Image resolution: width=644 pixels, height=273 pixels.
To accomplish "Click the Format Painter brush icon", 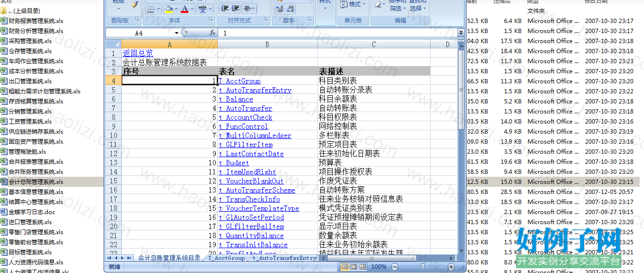I will [134, 4].
